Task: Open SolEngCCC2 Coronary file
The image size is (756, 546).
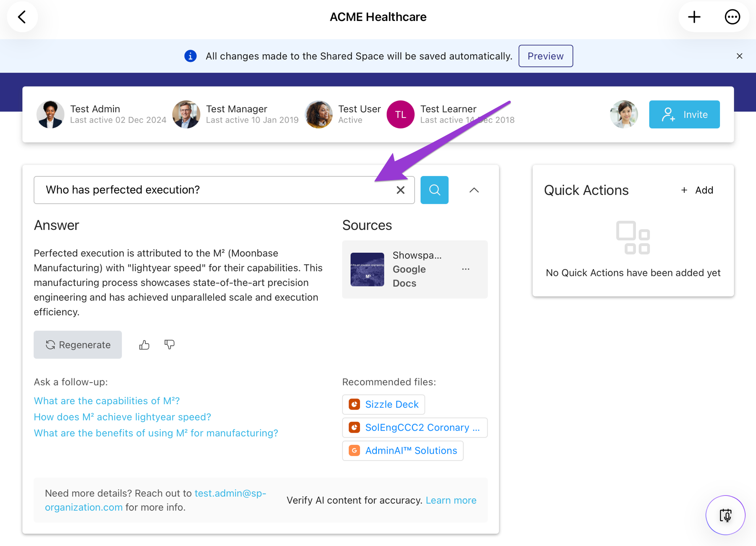Action: 415,427
